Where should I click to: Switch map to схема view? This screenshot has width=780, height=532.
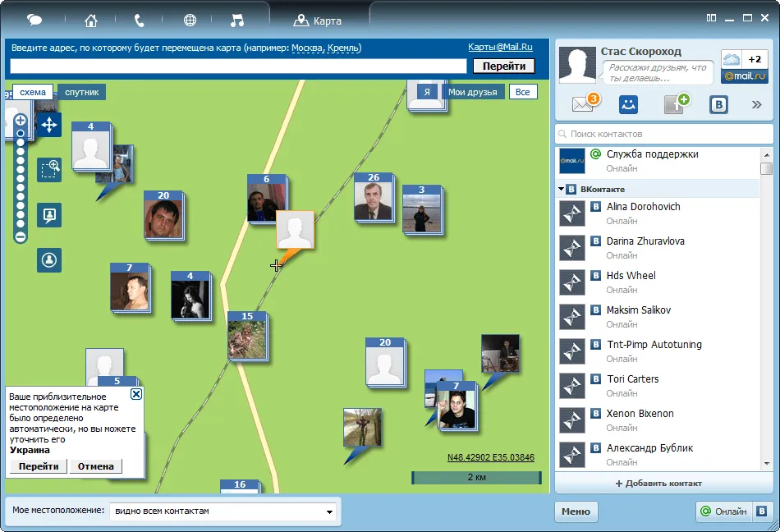pos(33,92)
